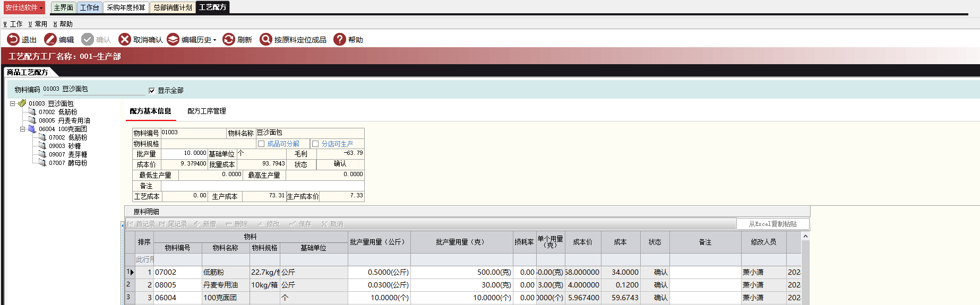This screenshot has height=305, width=980.
Task: Open the 编辑历史 toolbar icon
Action: click(173, 39)
